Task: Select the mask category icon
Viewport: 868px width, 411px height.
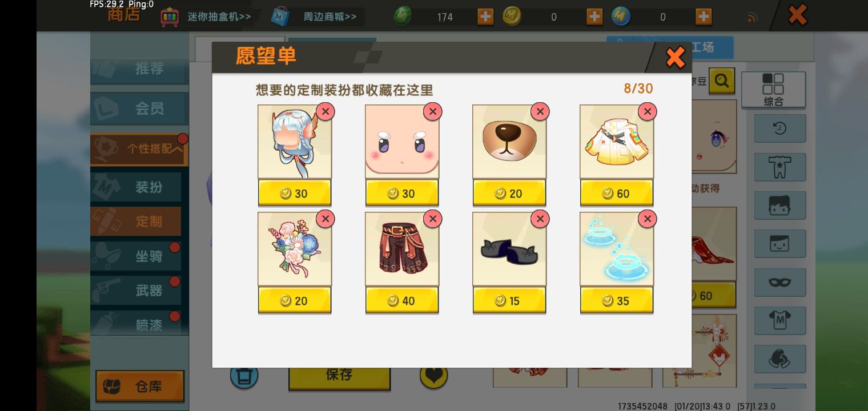Action: tap(780, 282)
